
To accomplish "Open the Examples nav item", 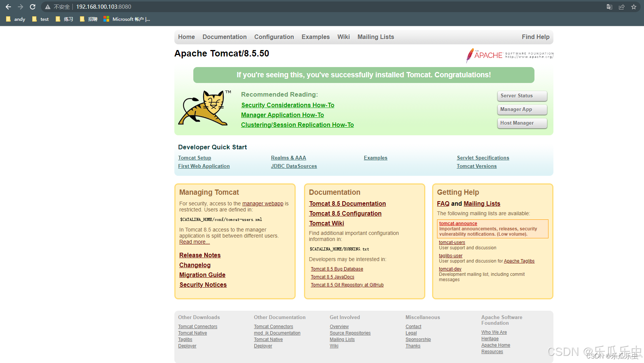I will tap(316, 37).
